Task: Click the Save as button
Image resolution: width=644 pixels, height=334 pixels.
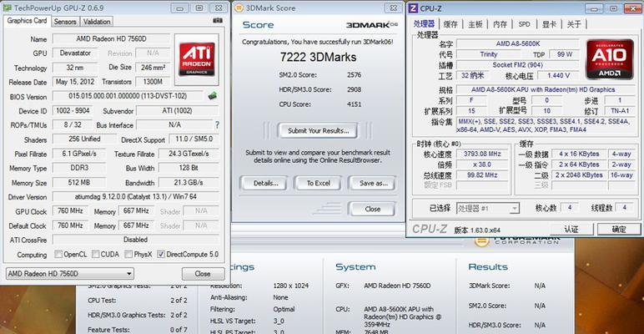Action: (374, 184)
